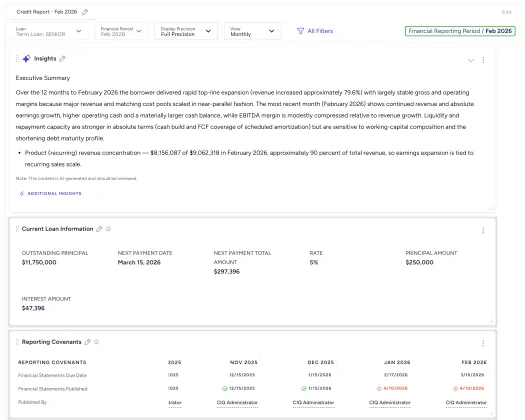
Task: Select Next Payment Date March 15, 2026
Action: tap(139, 263)
